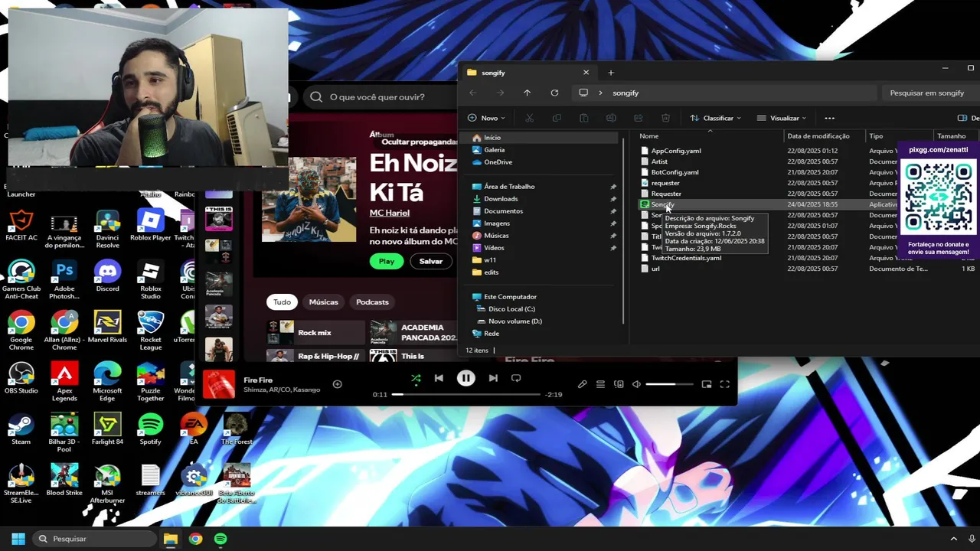Screen dimensions: 980x551
Task: Open the MC Hariel artist link
Action: [x=390, y=213]
